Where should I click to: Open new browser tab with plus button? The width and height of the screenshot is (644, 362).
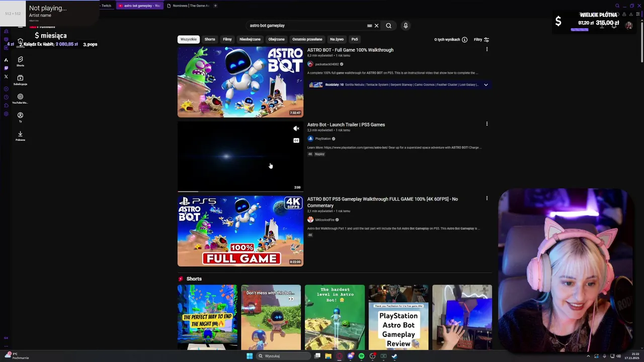(215, 6)
